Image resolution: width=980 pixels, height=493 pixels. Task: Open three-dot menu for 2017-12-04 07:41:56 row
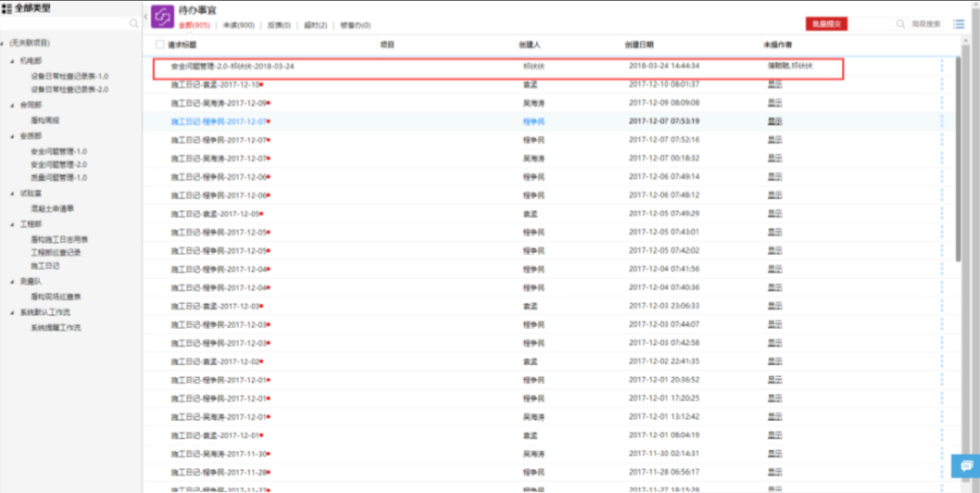(942, 269)
